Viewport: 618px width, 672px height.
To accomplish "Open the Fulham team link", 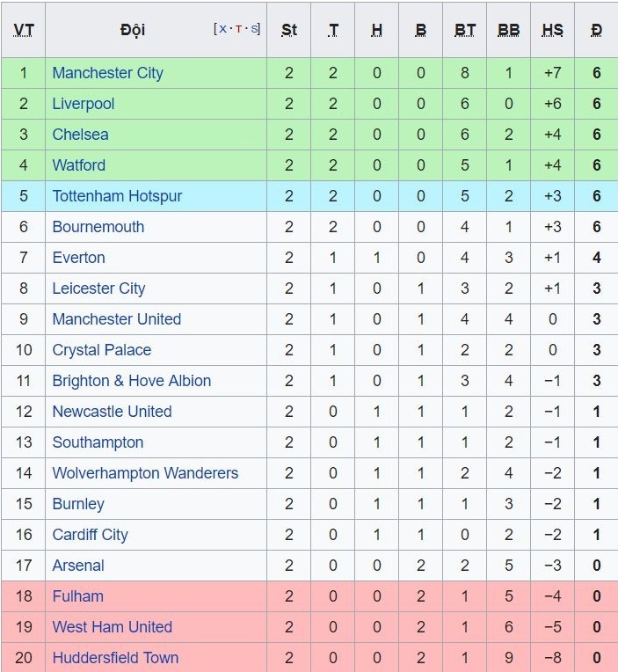I will point(77,596).
